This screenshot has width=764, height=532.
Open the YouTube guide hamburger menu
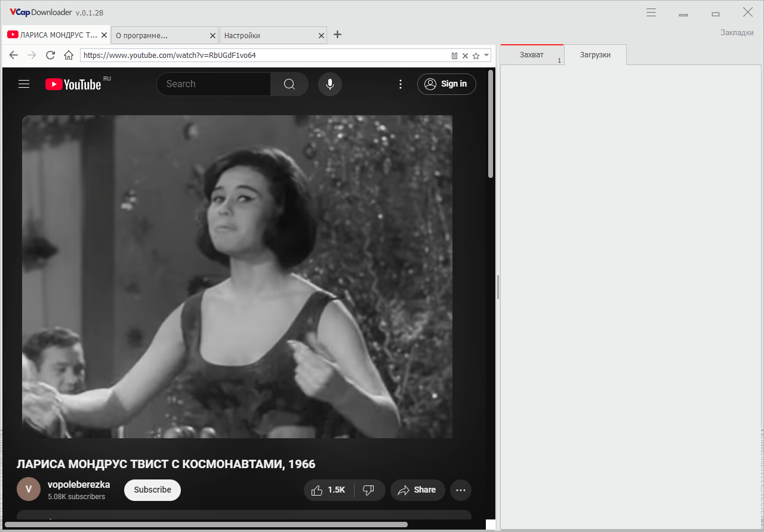24,84
